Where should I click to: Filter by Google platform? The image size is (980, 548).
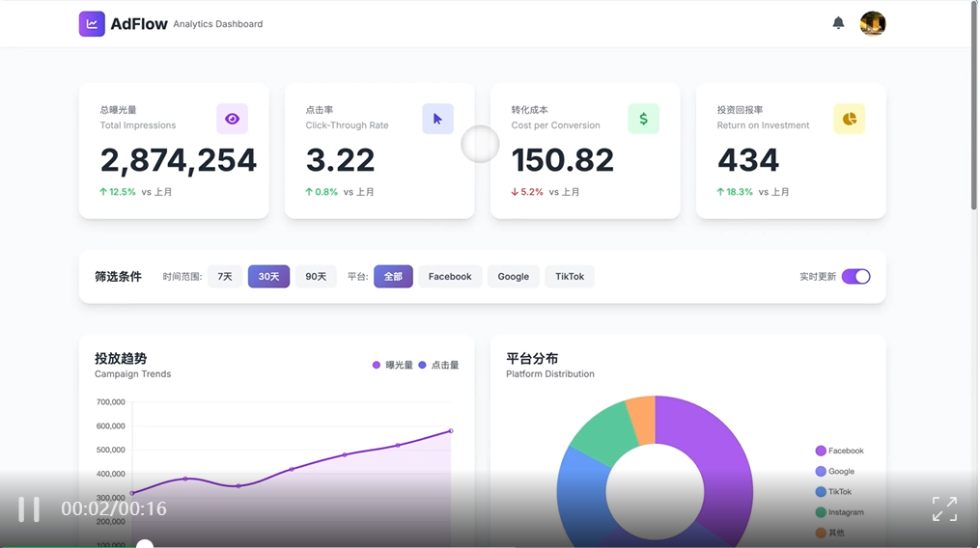pos(513,276)
